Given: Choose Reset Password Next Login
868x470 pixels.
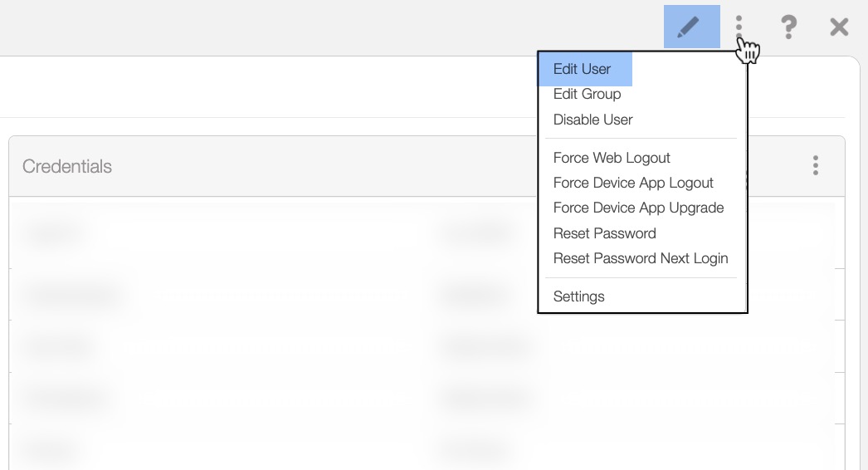Looking at the screenshot, I should [641, 258].
